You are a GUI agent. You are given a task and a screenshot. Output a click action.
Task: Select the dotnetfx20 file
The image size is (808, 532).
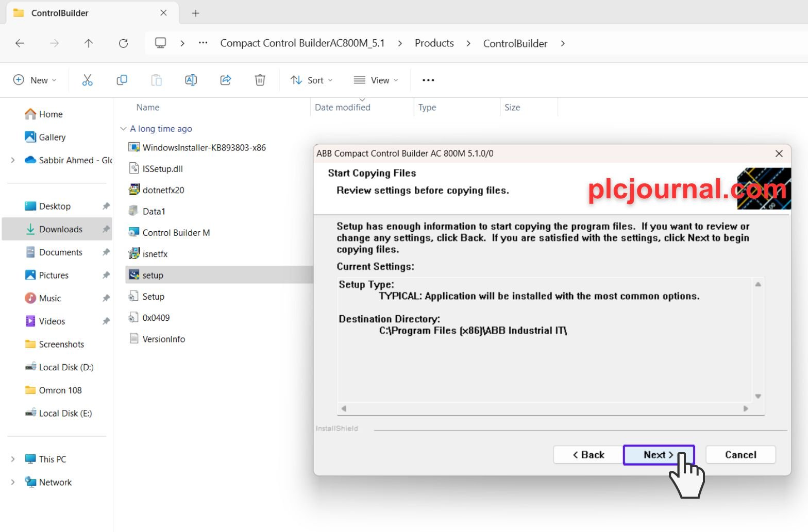(x=163, y=190)
